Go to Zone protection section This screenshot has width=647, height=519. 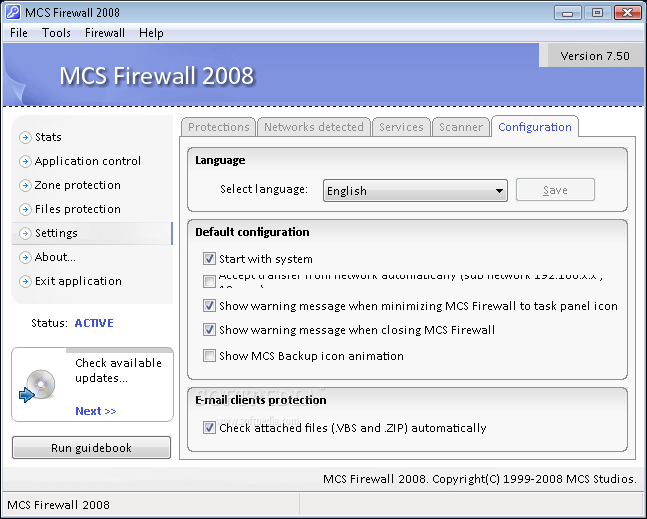click(78, 185)
